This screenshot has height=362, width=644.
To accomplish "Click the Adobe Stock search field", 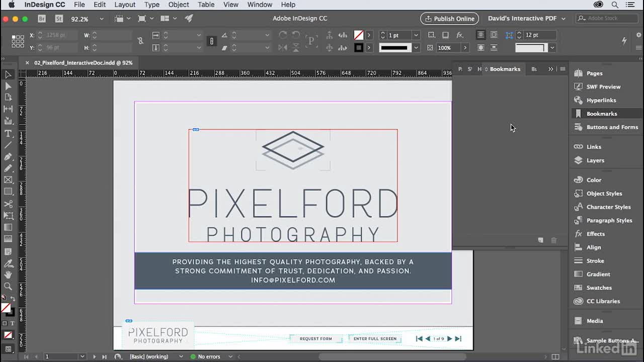I will pyautogui.click(x=607, y=19).
